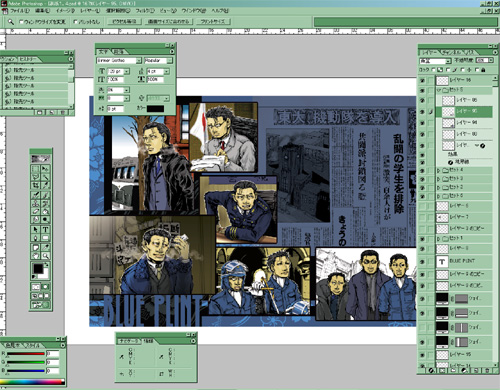Hide the セット 3 layer set
Viewport: 500px width, 390px height.
click(x=422, y=179)
